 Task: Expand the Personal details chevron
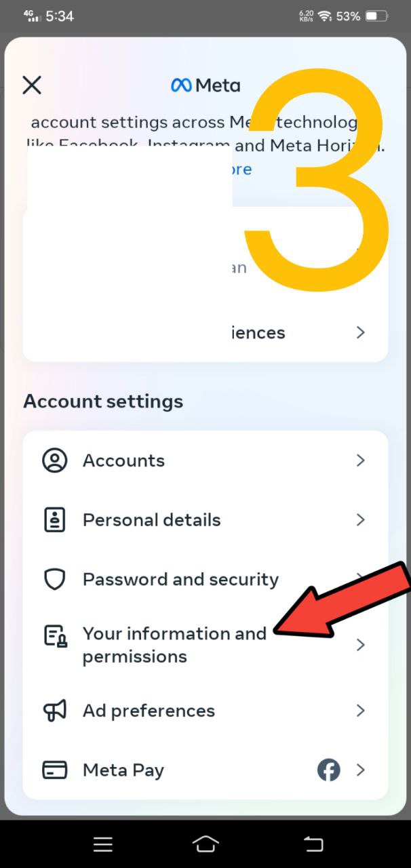pyautogui.click(x=361, y=520)
